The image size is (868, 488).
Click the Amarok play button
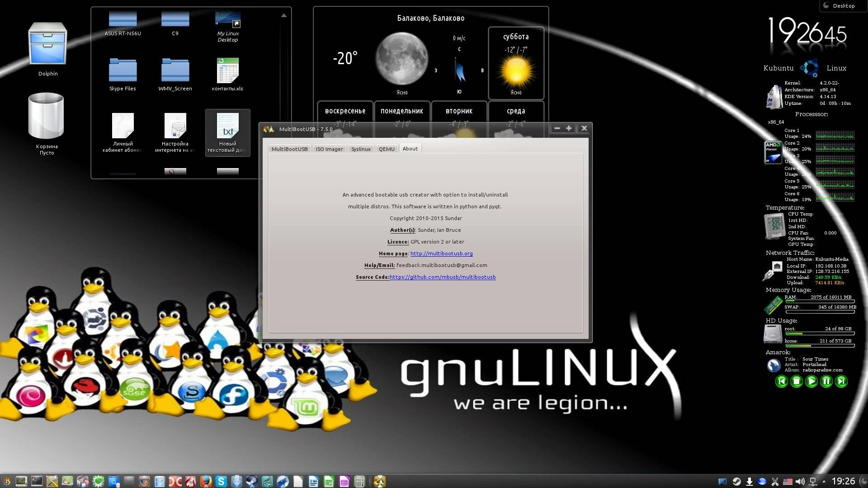[x=811, y=381]
